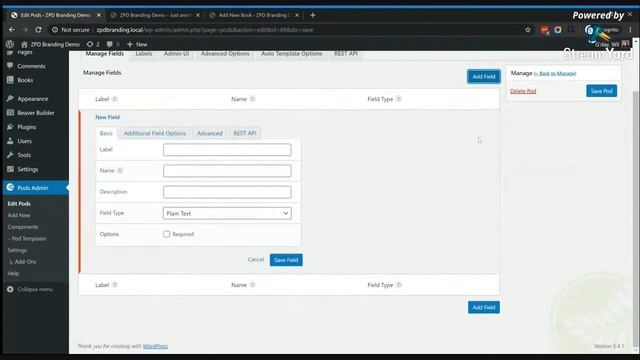Open the ZPD Branding Demo site home
The height and width of the screenshot is (360, 640).
[50, 44]
